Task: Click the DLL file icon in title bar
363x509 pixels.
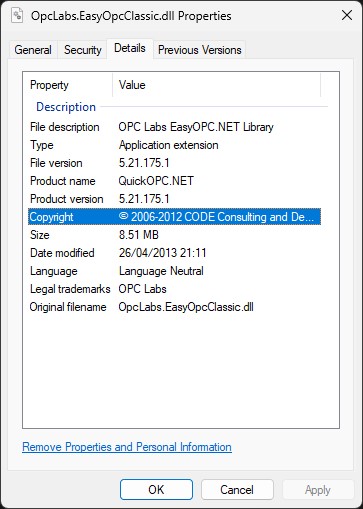Action: 17,15
